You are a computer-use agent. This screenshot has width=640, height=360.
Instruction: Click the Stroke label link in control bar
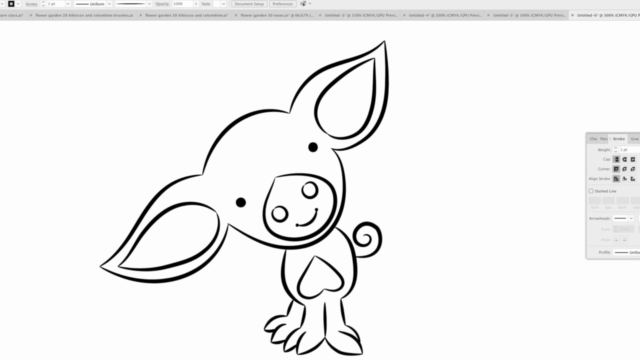[x=31, y=4]
